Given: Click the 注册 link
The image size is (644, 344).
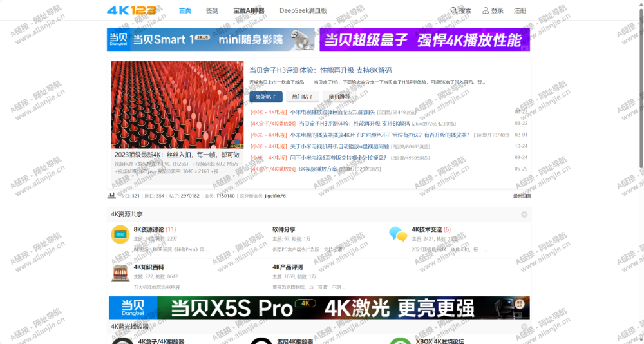Looking at the screenshot, I should (x=520, y=11).
